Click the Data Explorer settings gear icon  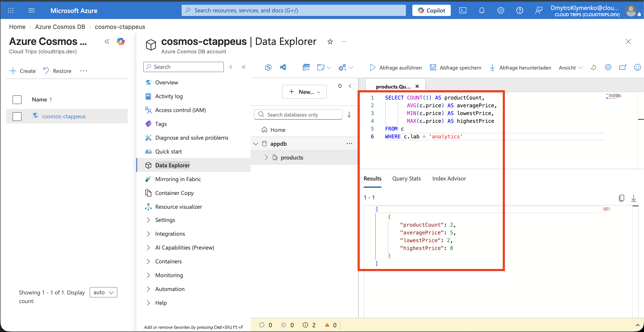(608, 67)
